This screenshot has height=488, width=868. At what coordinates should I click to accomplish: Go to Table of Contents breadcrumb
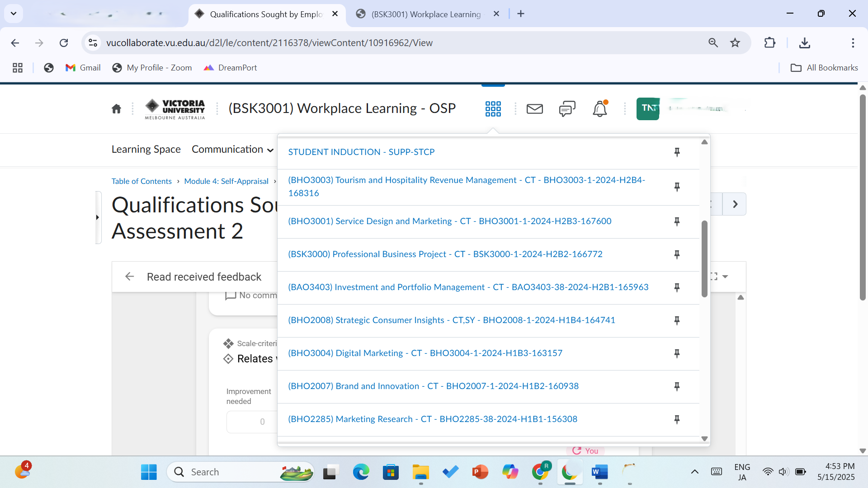pyautogui.click(x=142, y=181)
